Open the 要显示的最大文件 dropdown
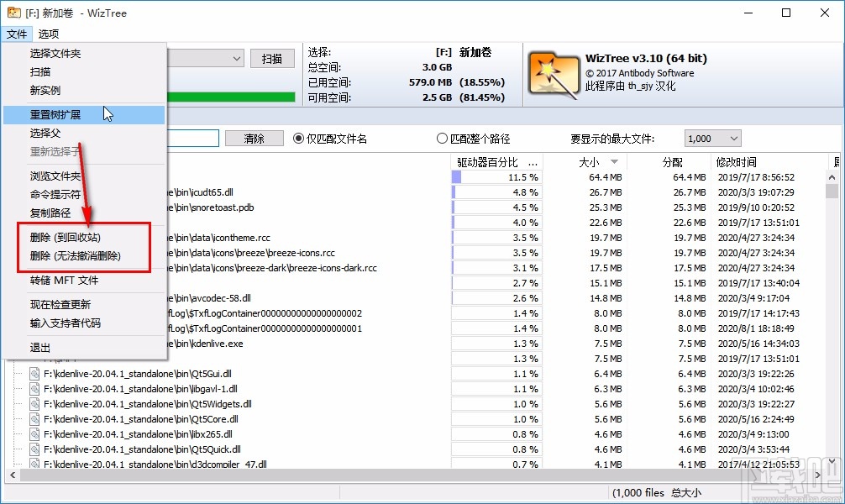Screen dimensions: 845x504 pyautogui.click(x=712, y=139)
